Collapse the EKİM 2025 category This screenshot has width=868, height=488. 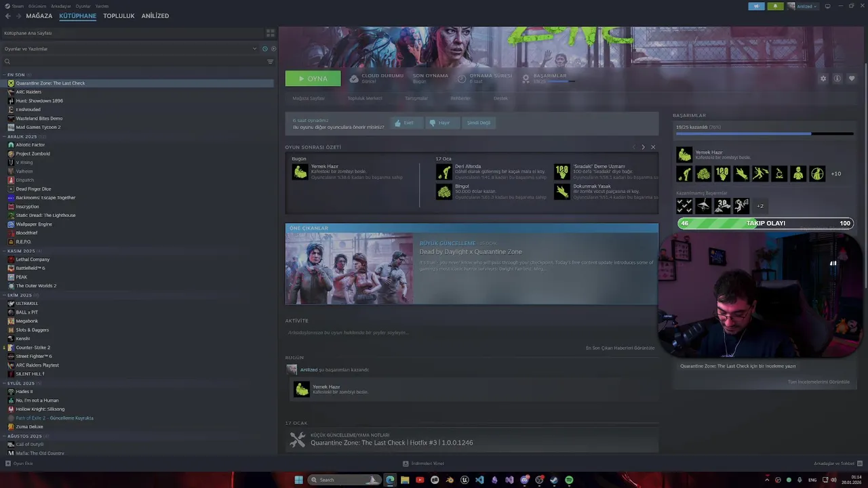click(4, 295)
